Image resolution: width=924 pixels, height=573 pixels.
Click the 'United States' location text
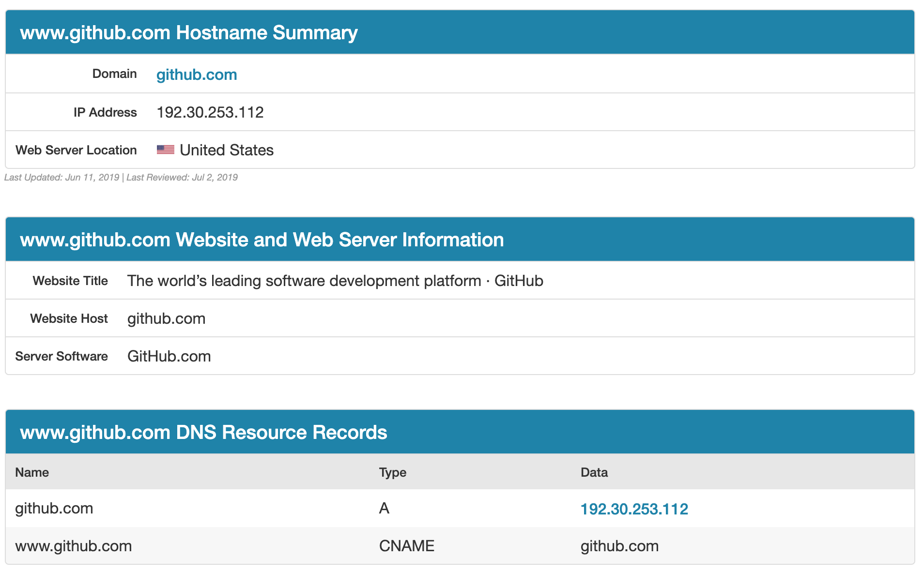(227, 150)
